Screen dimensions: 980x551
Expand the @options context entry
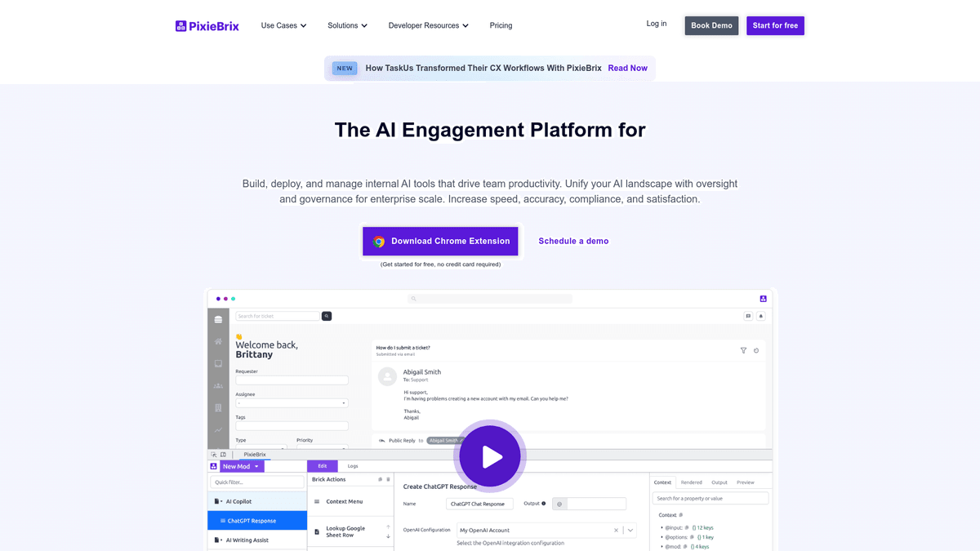coord(661,537)
